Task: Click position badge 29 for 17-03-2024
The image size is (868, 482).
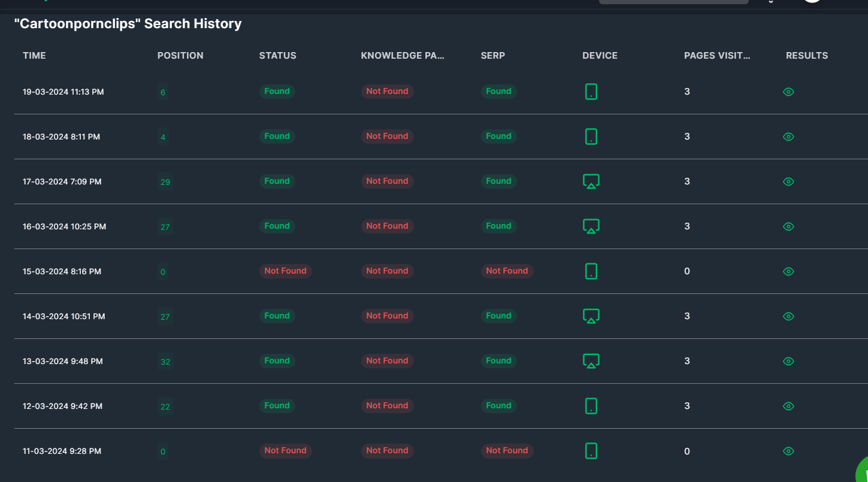Action: click(x=165, y=182)
